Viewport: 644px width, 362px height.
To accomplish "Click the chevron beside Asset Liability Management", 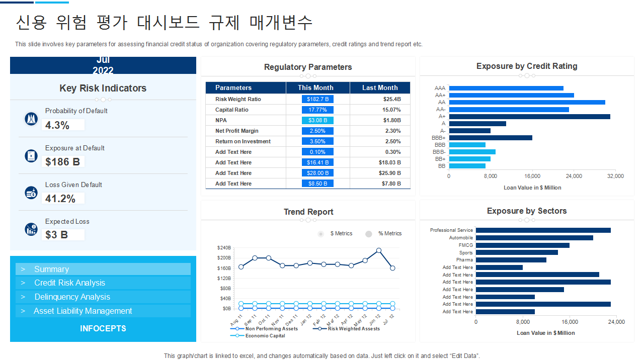I will coord(23,311).
